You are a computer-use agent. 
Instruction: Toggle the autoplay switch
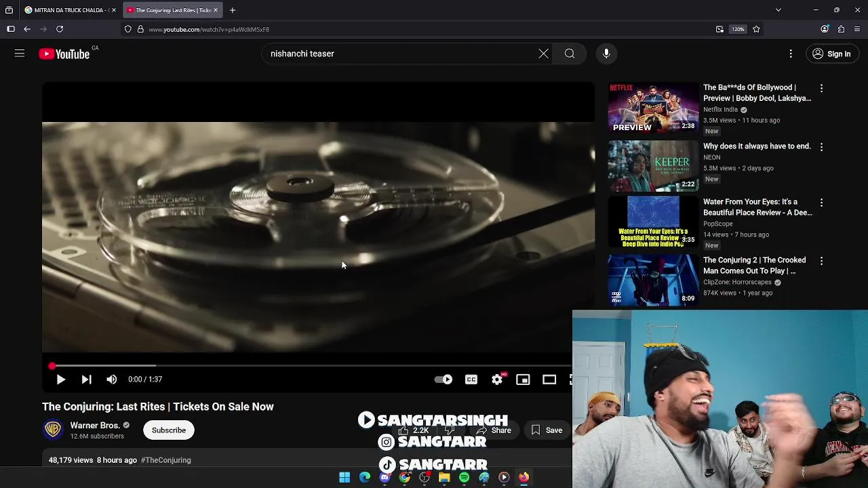(x=443, y=380)
